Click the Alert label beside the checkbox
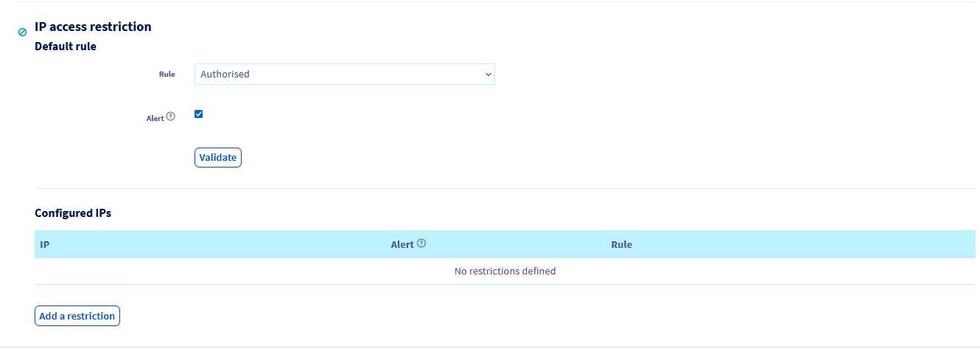The image size is (980, 349). click(x=155, y=118)
